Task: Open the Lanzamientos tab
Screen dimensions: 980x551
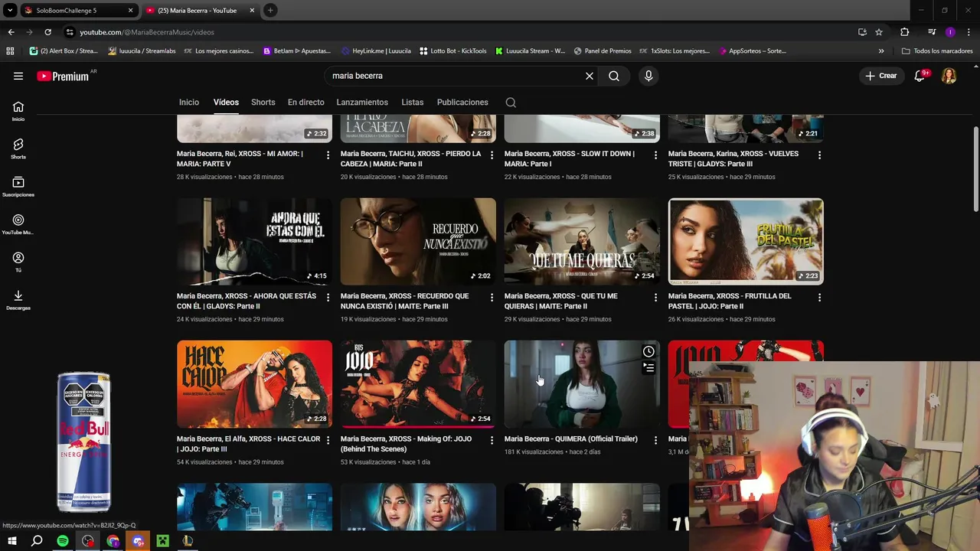Action: [362, 103]
